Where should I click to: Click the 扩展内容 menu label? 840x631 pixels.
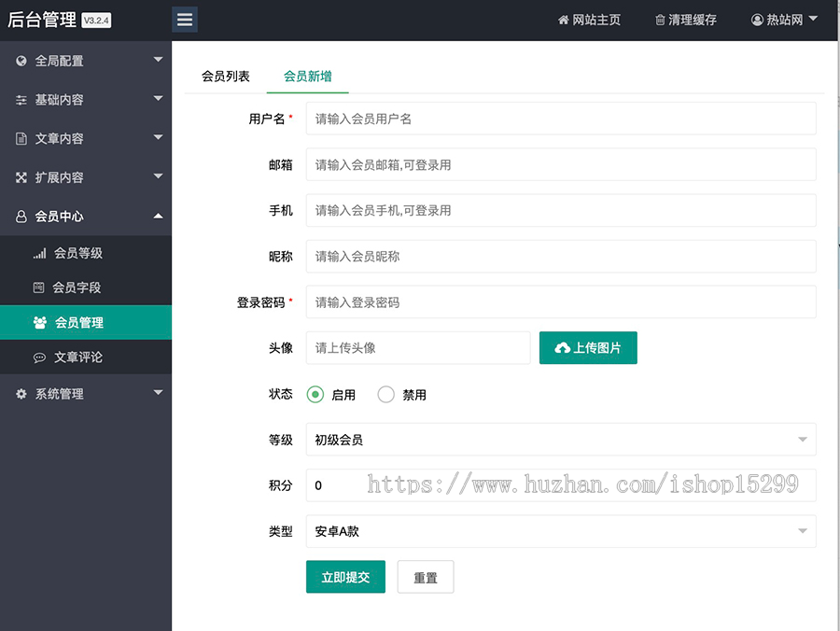click(x=60, y=177)
